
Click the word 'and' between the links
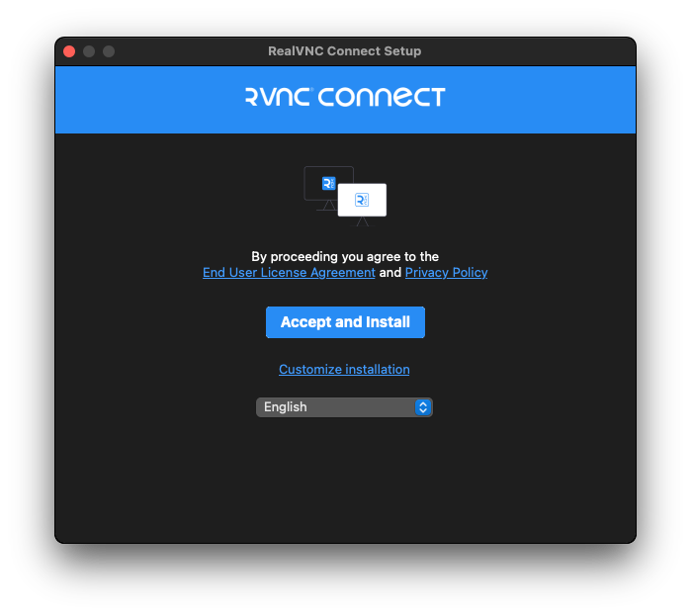[390, 272]
